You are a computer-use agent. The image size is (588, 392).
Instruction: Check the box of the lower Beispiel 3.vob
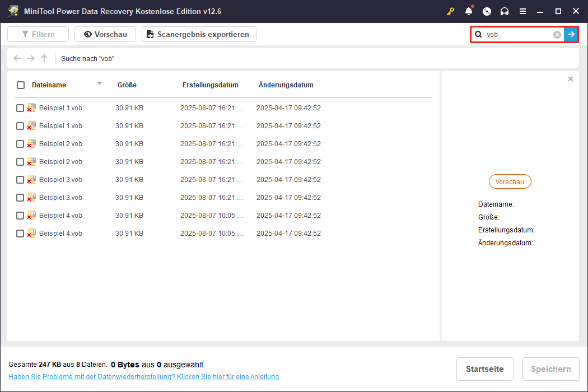pos(20,198)
